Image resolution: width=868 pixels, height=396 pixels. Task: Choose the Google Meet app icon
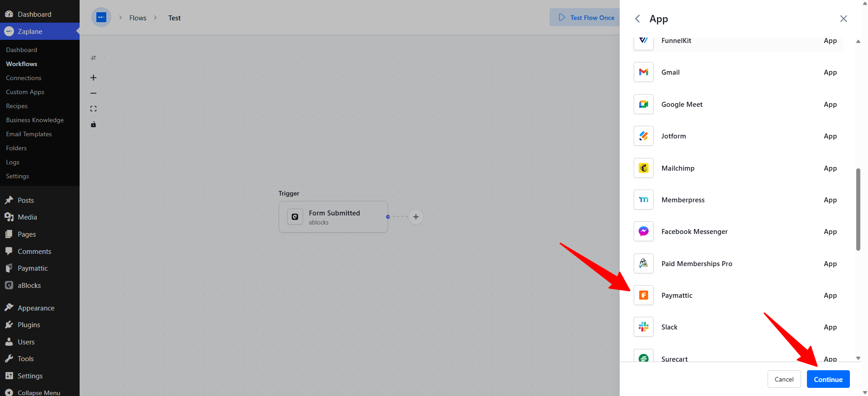[x=644, y=104]
